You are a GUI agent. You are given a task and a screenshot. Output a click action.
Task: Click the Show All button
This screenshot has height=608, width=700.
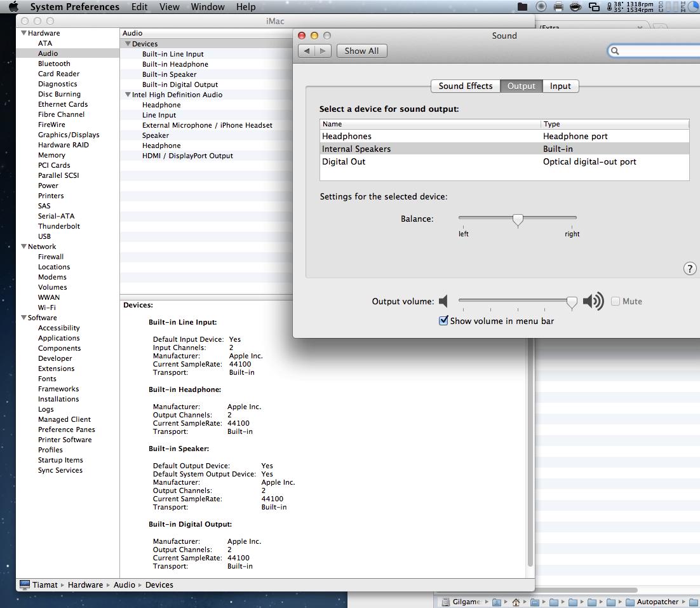click(361, 51)
